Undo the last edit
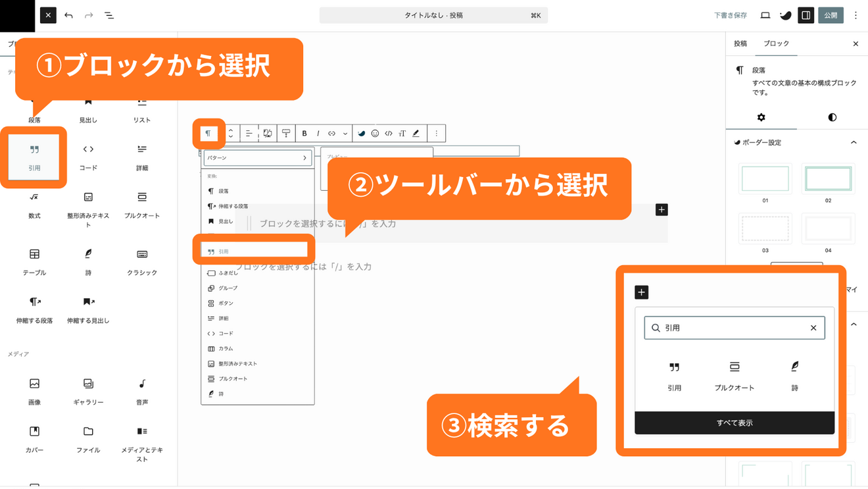868x489 pixels. [x=68, y=15]
